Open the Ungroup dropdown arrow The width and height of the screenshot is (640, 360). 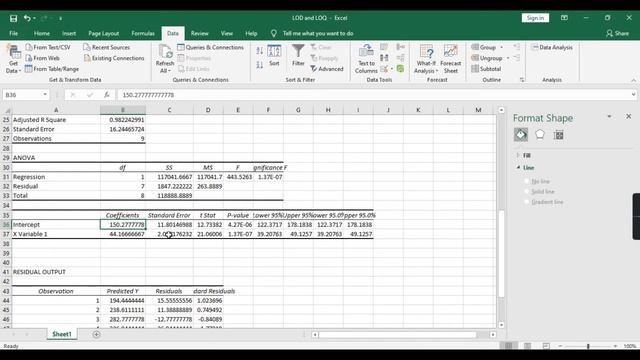click(508, 58)
